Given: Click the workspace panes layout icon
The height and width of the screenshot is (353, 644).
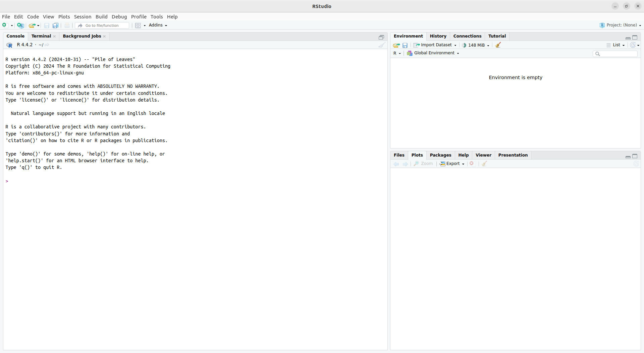Looking at the screenshot, I should (x=138, y=25).
